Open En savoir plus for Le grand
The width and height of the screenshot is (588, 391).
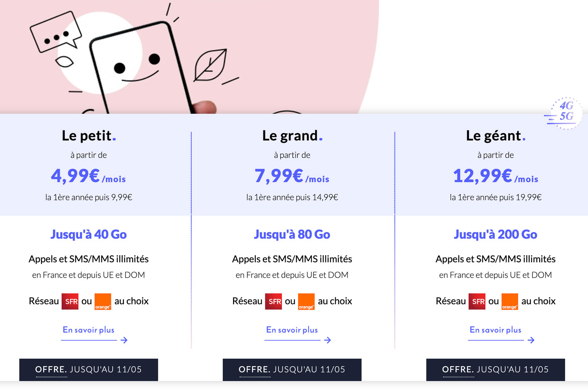pos(292,330)
